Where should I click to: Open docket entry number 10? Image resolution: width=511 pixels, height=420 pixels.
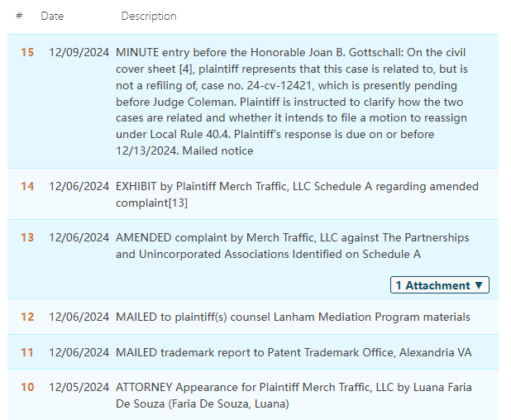[x=27, y=388]
